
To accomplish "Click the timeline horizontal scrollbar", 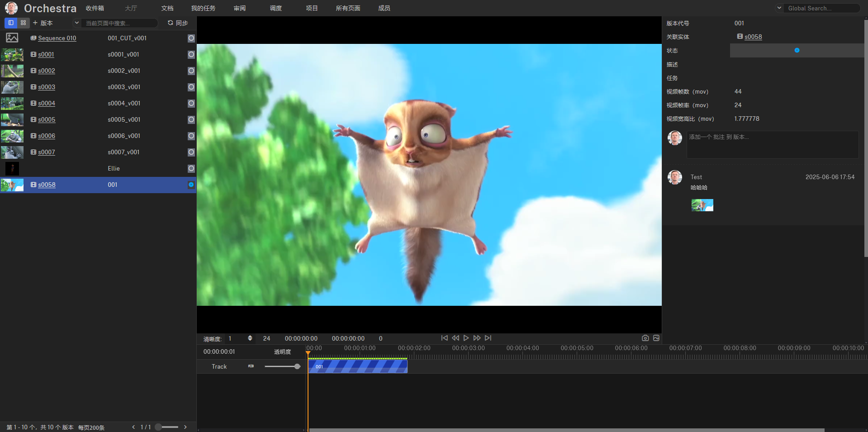I will pos(566,430).
